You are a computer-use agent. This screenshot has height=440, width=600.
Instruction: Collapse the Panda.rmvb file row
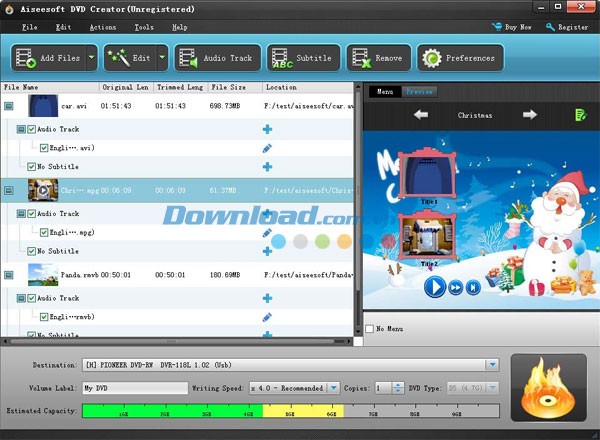[8, 275]
